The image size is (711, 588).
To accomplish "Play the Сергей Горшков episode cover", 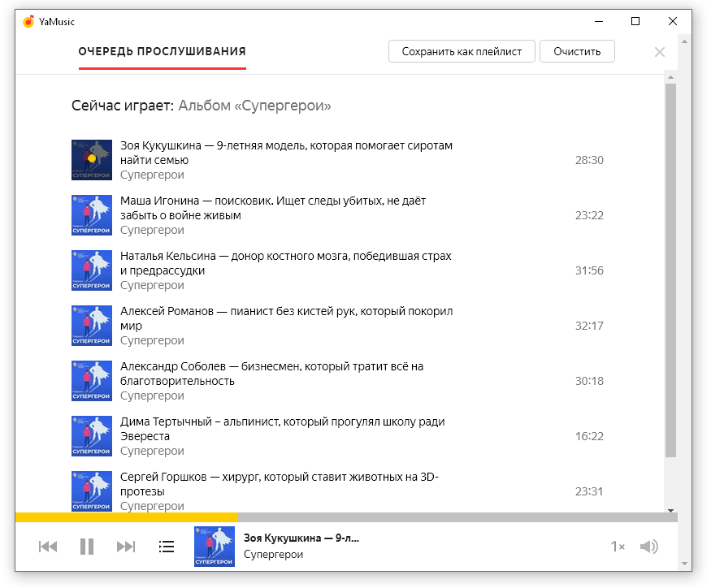I will (x=92, y=491).
